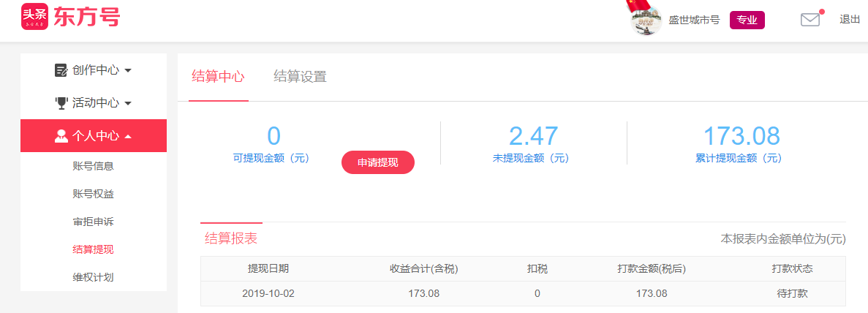
Task: Click the 申请提现 button
Action: (378, 162)
